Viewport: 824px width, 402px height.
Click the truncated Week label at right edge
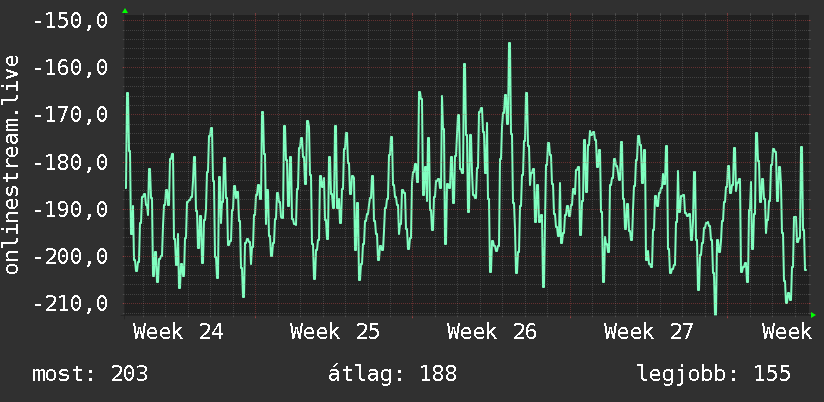point(787,332)
